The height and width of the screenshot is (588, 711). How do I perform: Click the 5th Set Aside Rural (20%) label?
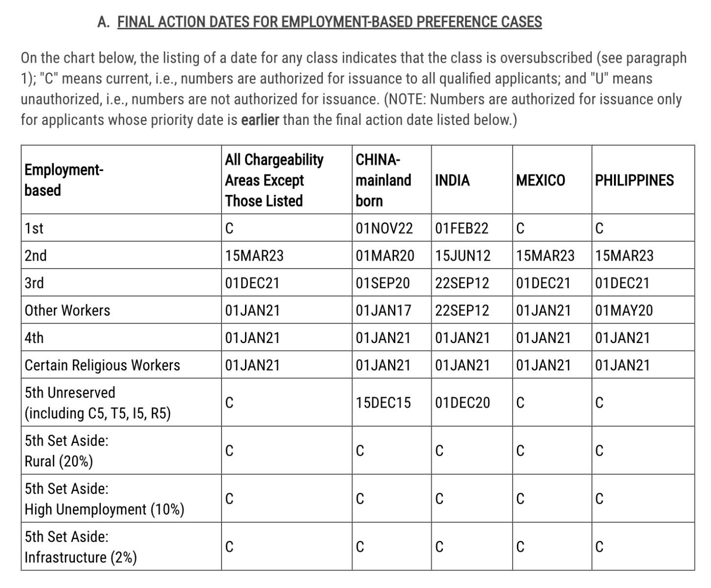(x=67, y=451)
